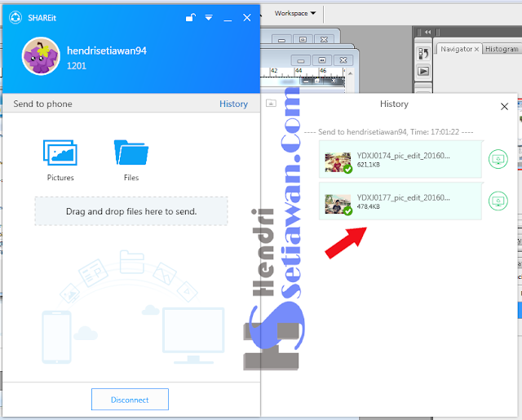Restore the back Photoshop document window
This screenshot has height=420, width=522.
coord(303,40)
